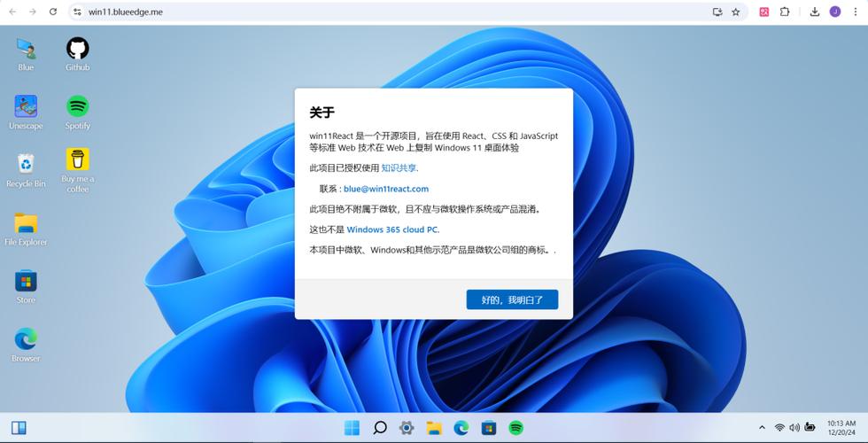Open Spotify from the taskbar
868x443 pixels.
click(x=515, y=427)
